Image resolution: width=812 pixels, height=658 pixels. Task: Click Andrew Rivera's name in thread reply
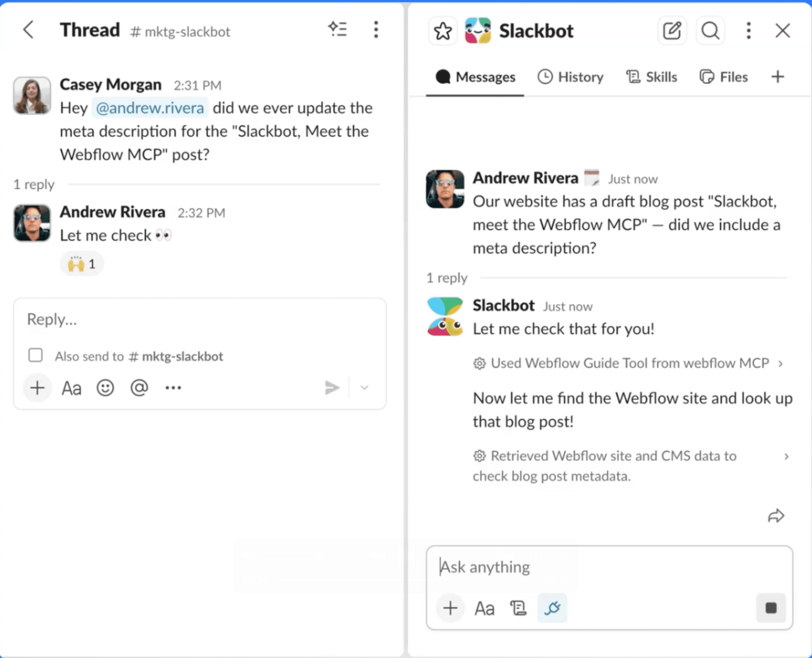click(x=112, y=212)
